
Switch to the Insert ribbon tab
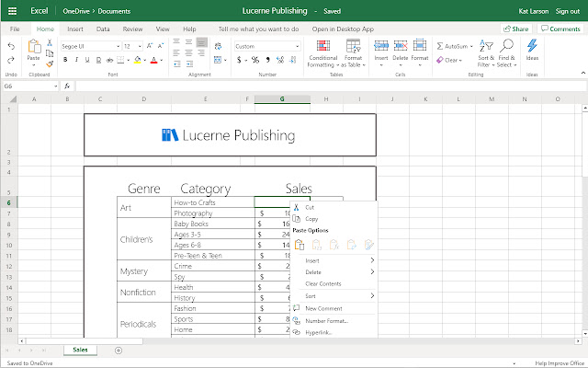click(75, 29)
